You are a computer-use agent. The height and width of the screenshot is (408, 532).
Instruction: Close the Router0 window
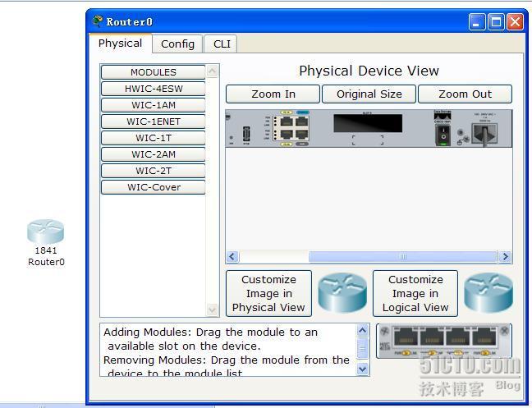(515, 22)
